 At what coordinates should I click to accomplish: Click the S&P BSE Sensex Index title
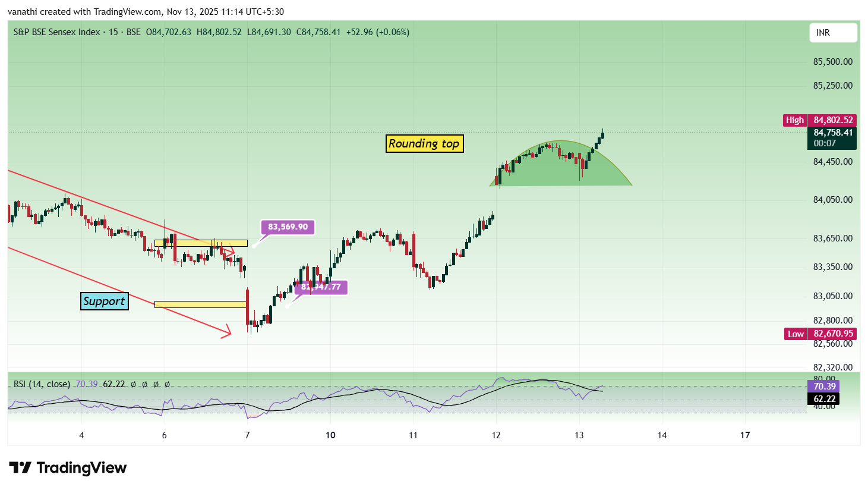point(57,32)
